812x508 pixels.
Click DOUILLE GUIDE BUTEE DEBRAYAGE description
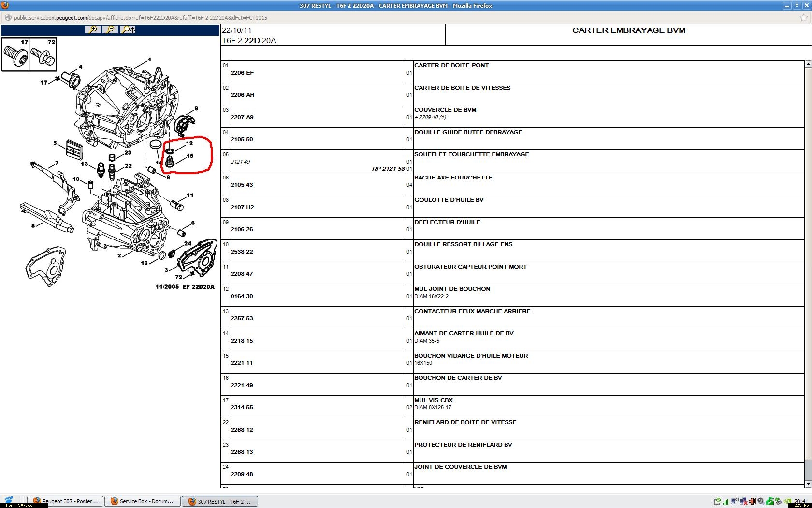(x=468, y=132)
